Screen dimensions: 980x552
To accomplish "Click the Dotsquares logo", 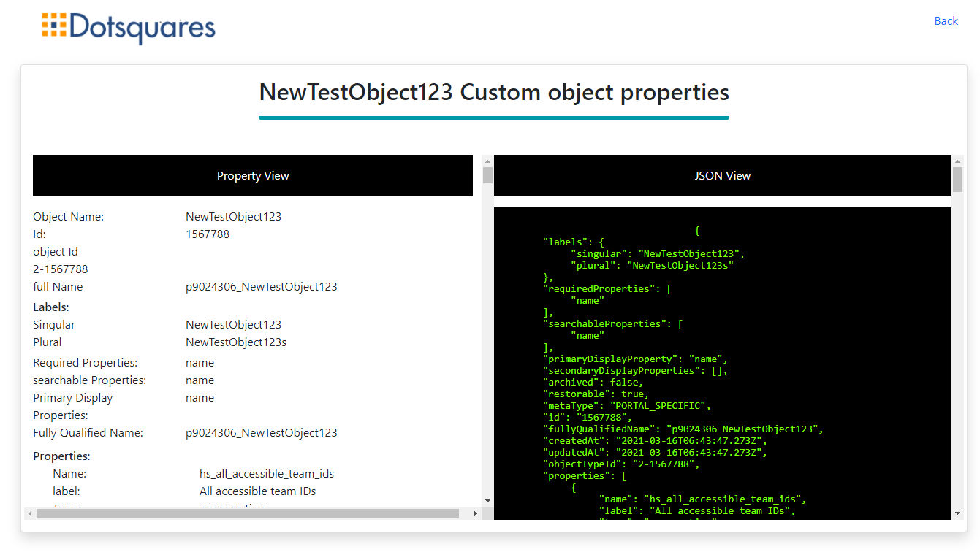I will (x=129, y=28).
